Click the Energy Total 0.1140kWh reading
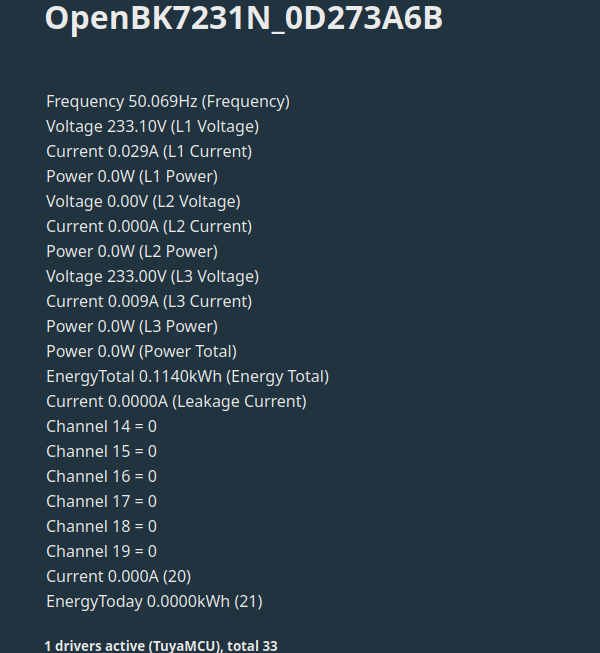The width and height of the screenshot is (600, 653). 187,376
